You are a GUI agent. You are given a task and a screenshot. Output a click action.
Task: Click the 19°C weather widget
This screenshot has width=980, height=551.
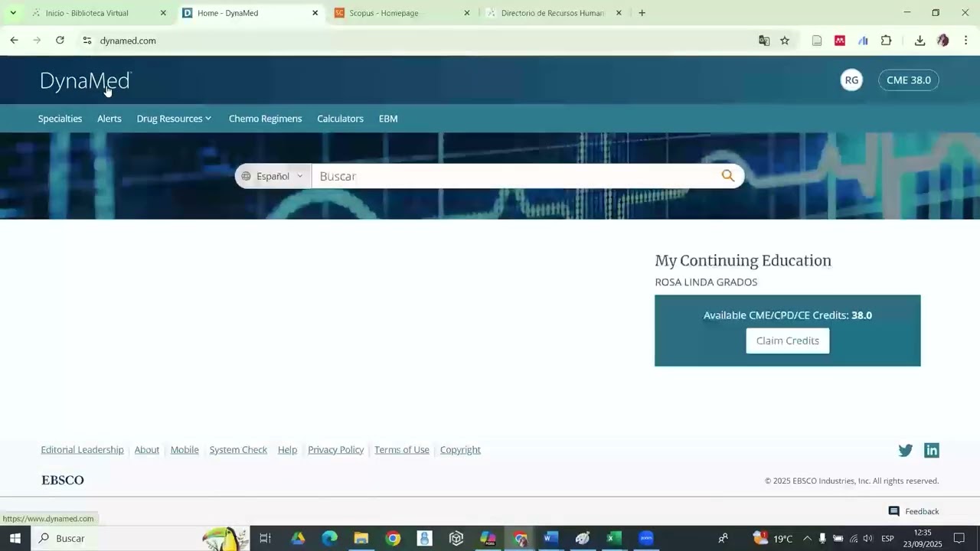pyautogui.click(x=773, y=539)
